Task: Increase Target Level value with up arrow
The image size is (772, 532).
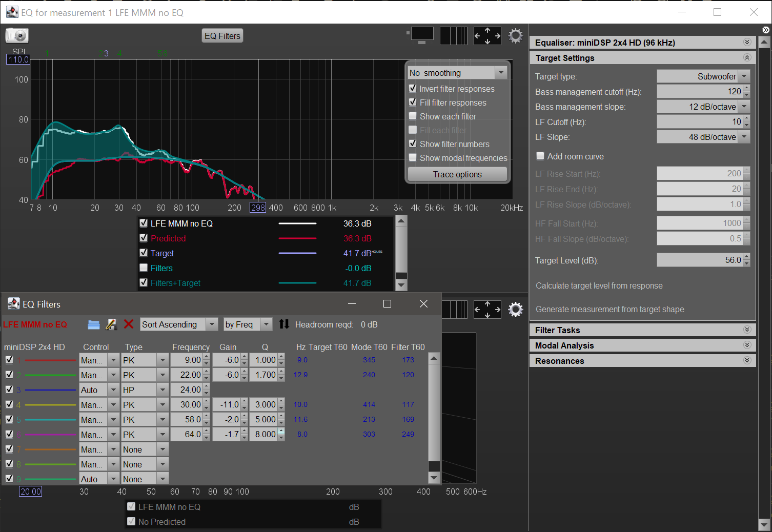Action: click(746, 257)
